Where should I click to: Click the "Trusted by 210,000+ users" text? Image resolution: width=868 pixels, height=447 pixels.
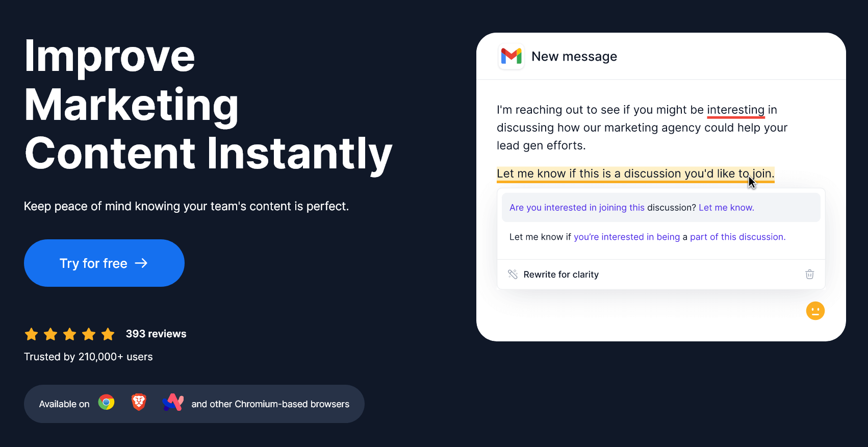pyautogui.click(x=88, y=357)
